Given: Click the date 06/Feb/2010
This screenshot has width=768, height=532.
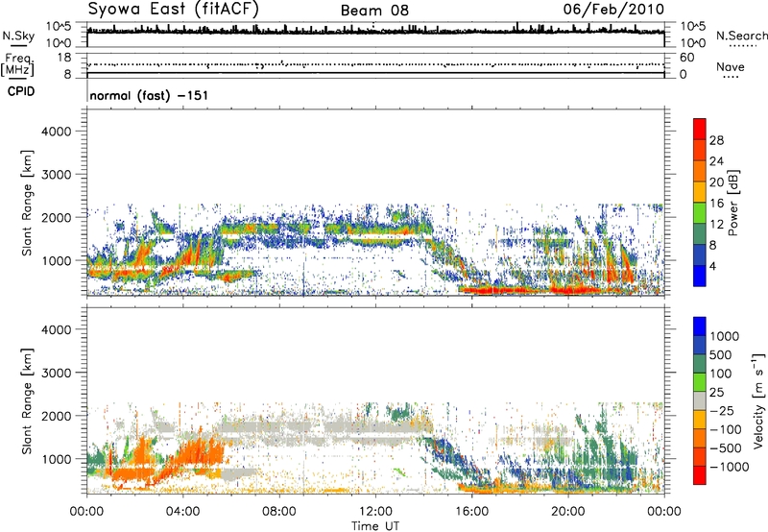Looking at the screenshot, I should [613, 10].
